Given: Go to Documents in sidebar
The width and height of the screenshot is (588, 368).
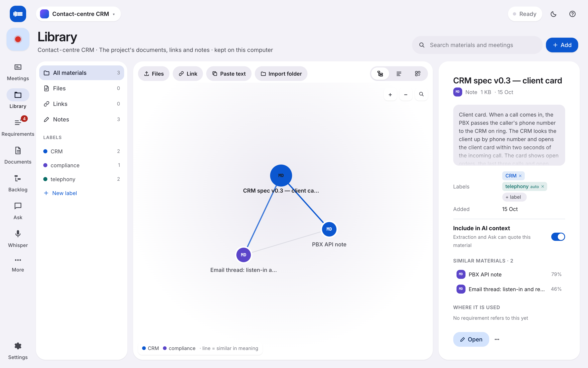Looking at the screenshot, I should 18,155.
